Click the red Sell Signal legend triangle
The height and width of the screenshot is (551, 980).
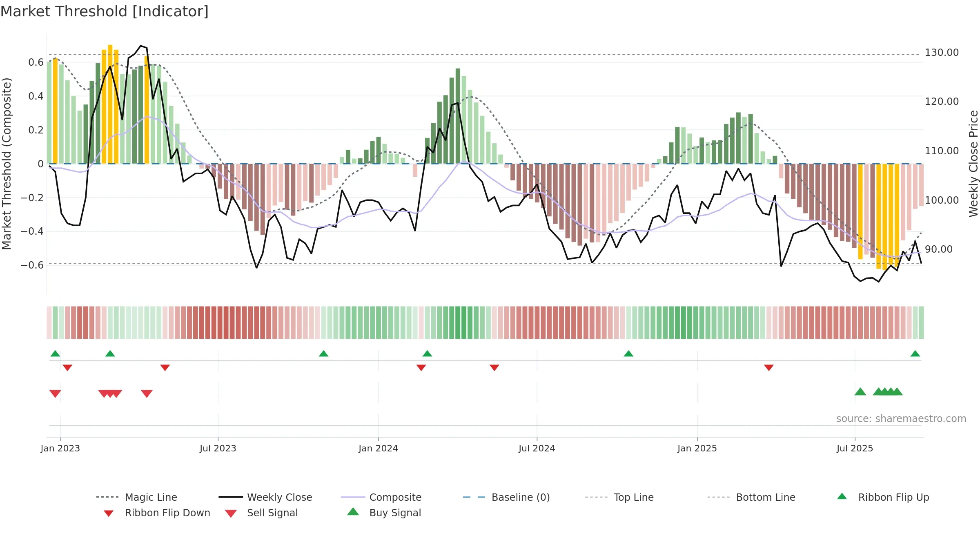tap(231, 513)
